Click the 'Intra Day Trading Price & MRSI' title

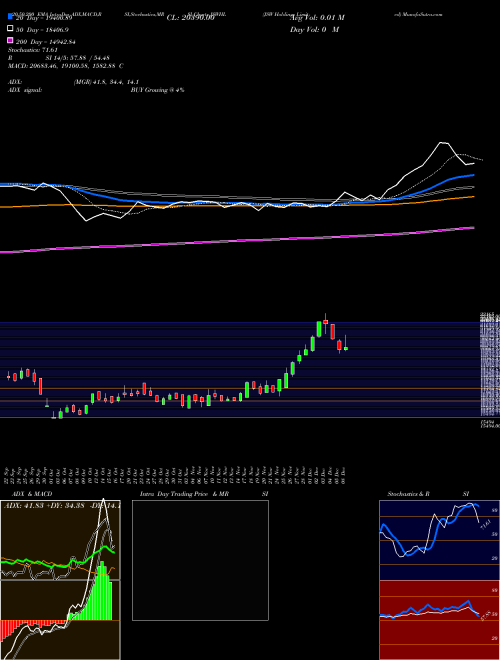click(x=204, y=494)
